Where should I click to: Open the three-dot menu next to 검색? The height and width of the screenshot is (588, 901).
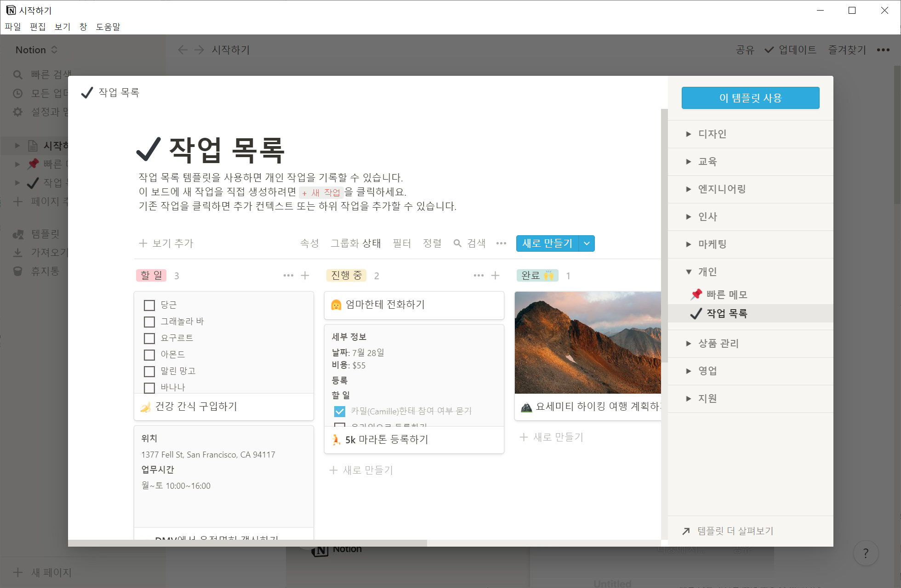pyautogui.click(x=501, y=243)
